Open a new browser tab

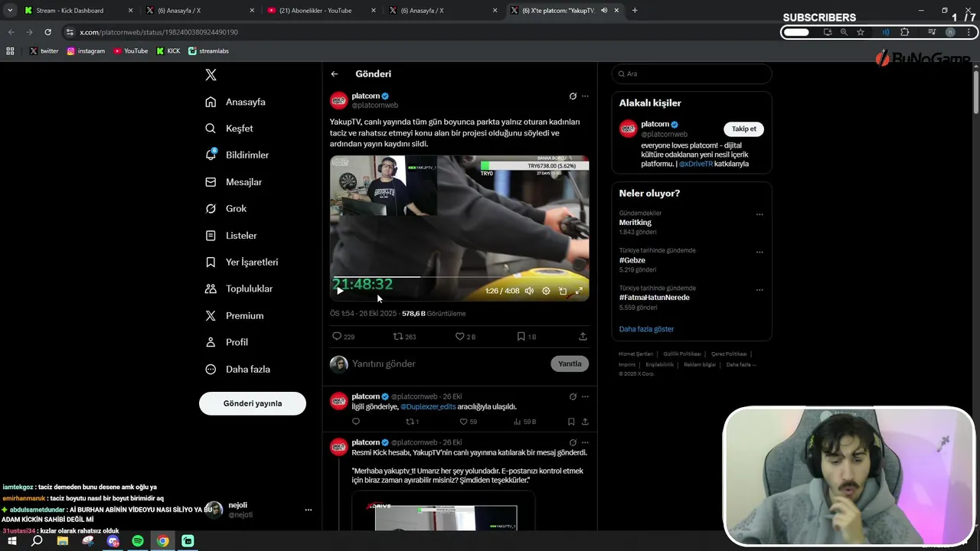(635, 11)
